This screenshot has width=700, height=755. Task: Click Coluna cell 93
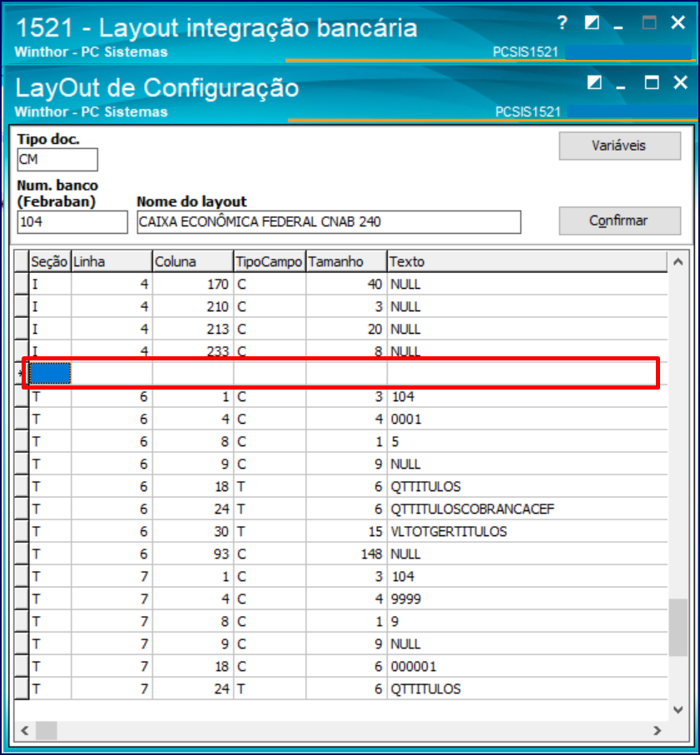coord(193,554)
